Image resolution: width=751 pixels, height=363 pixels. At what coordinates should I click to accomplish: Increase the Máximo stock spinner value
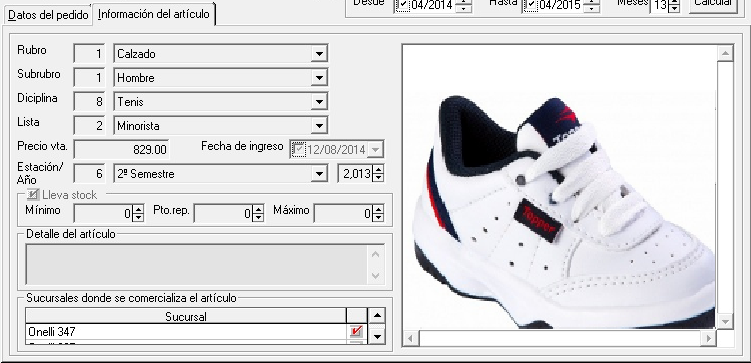378,209
